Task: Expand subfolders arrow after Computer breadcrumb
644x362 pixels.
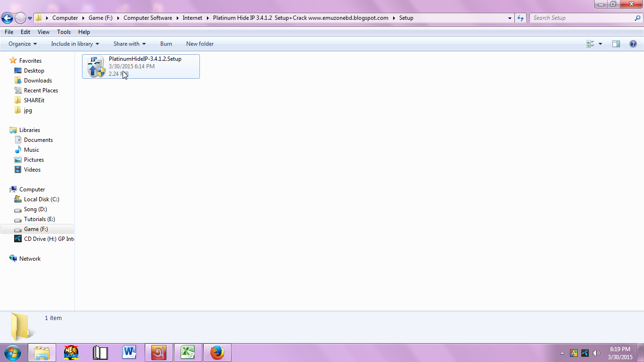Action: coord(83,18)
